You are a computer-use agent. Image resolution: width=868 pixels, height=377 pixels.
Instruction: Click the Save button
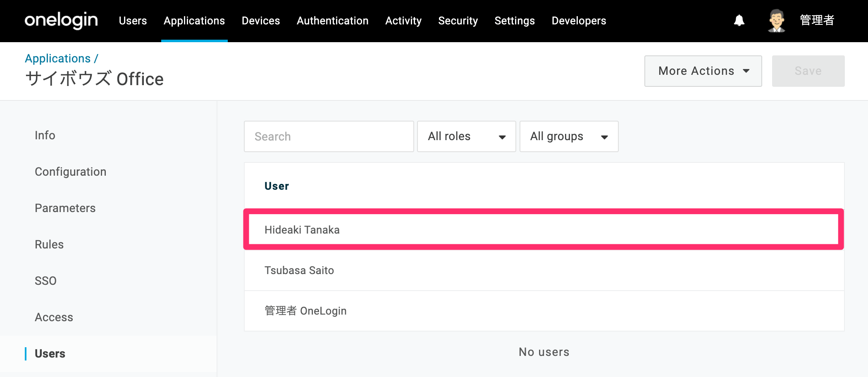(808, 71)
